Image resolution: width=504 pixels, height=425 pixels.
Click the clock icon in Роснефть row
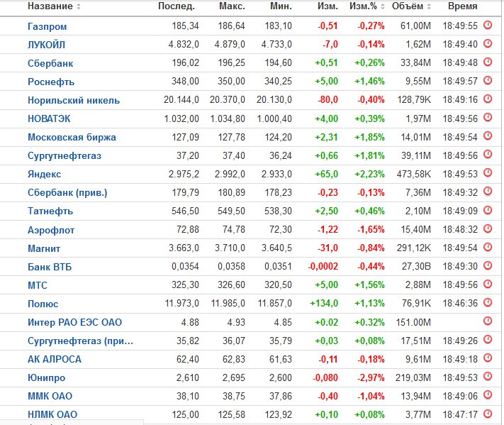488,80
